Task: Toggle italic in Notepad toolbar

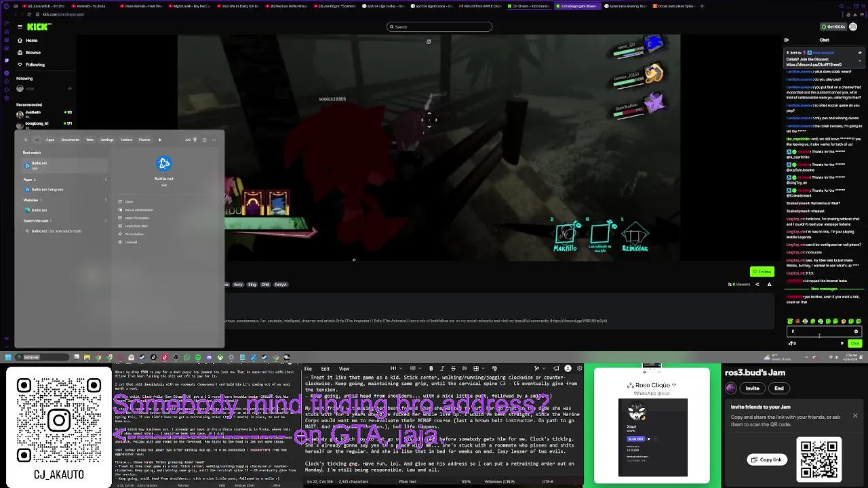Action: 442,369
